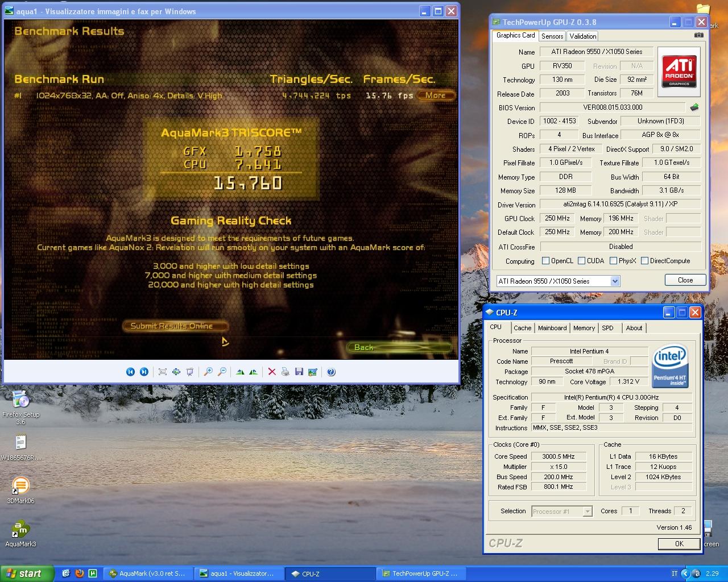The height and width of the screenshot is (582, 728).
Task: Click first quick launch icon next to Start
Action: point(65,573)
